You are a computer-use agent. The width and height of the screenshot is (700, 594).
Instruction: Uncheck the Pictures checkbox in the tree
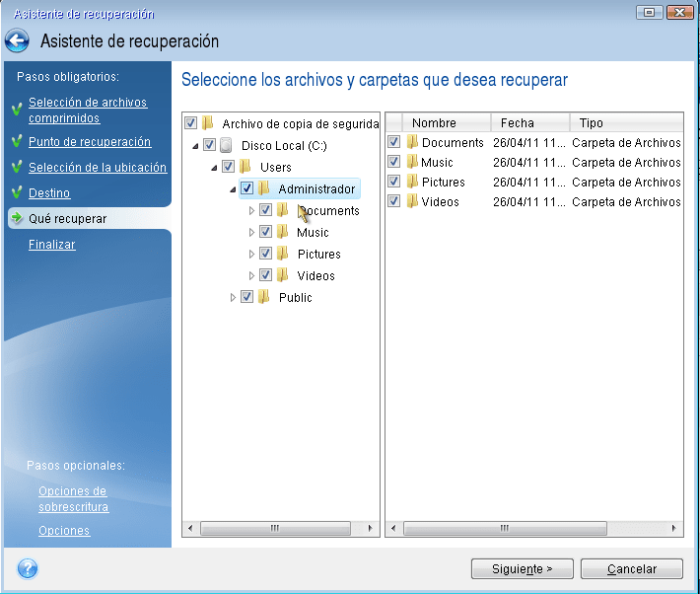[x=265, y=254]
